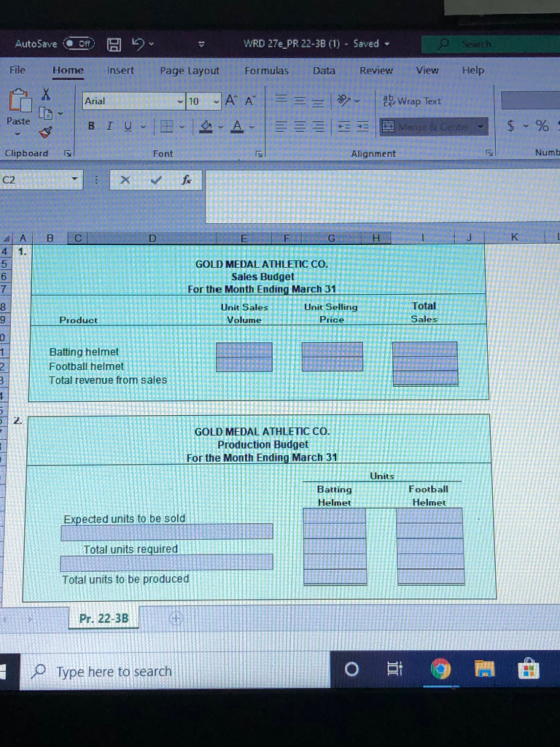This screenshot has width=560, height=747.
Task: Click the Bottom Align icon
Action: 318,101
